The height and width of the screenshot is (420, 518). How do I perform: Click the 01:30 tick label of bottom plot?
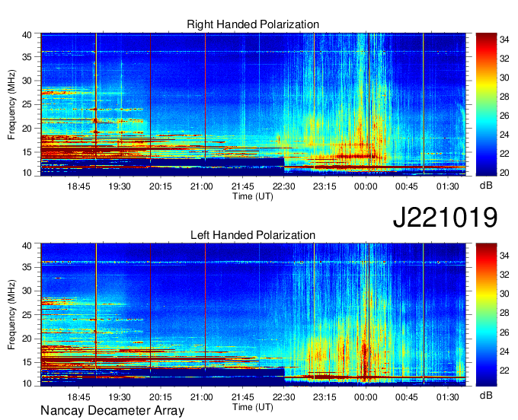[x=448, y=397]
